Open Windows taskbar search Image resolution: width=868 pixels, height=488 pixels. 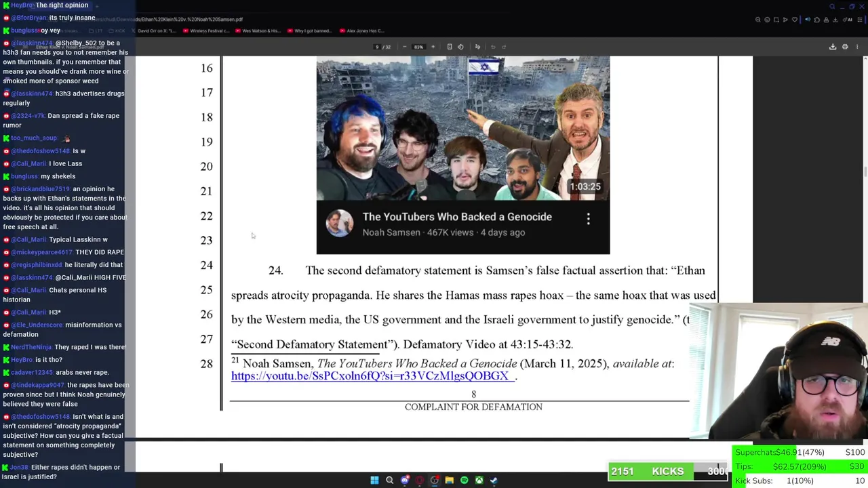[389, 481]
